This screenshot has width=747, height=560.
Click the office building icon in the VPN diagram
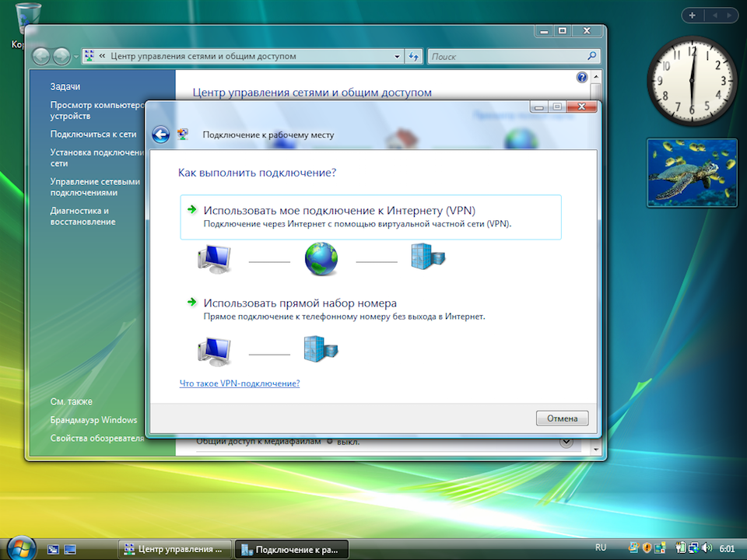coord(428,256)
